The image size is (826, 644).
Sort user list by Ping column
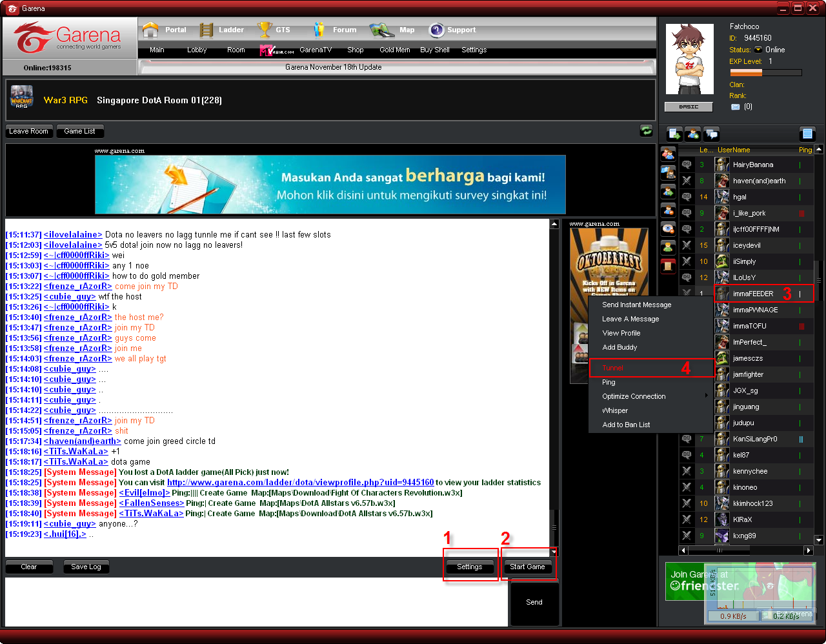click(805, 150)
